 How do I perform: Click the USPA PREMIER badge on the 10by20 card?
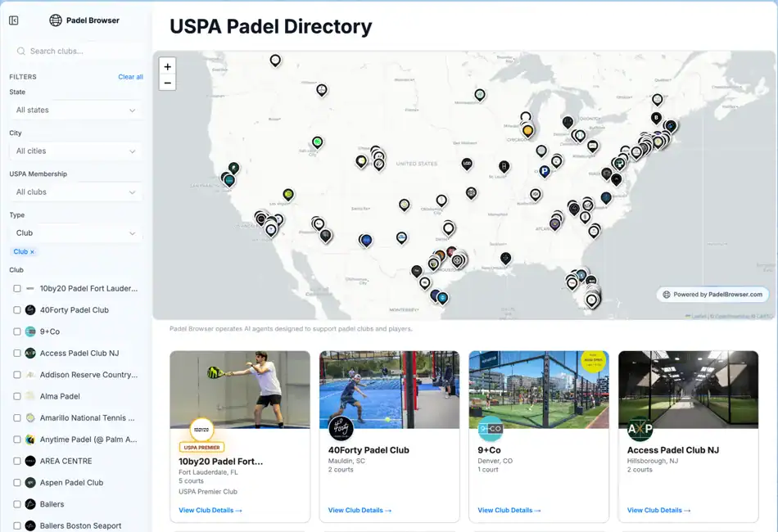[x=201, y=447]
